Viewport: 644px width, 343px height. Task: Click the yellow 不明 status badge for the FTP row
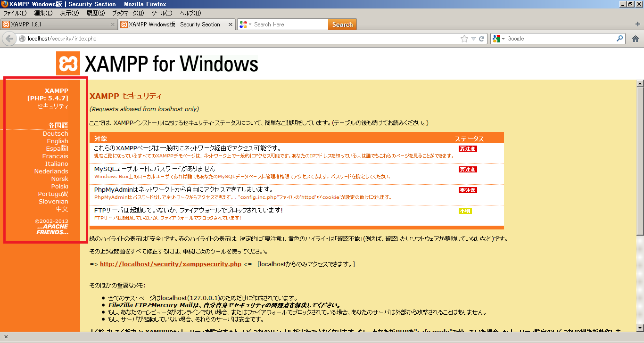(x=465, y=211)
